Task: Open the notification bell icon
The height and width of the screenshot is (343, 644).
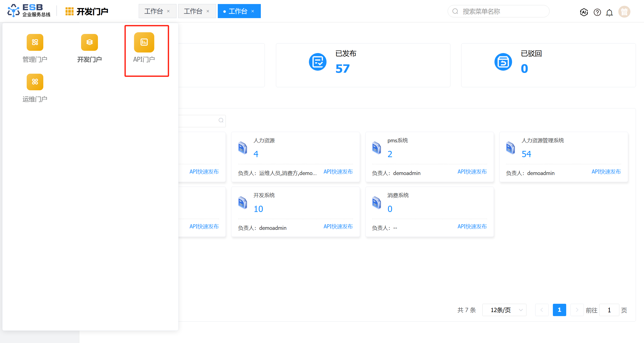Action: (x=609, y=12)
